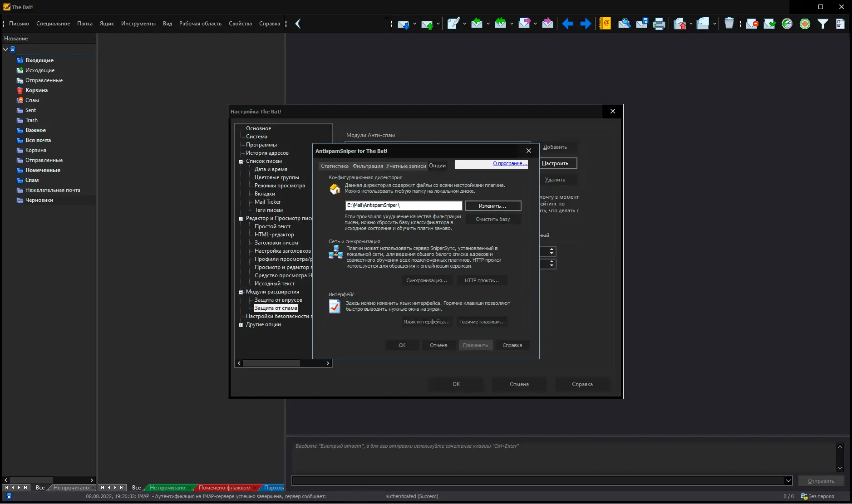Click the Print message icon

click(659, 24)
